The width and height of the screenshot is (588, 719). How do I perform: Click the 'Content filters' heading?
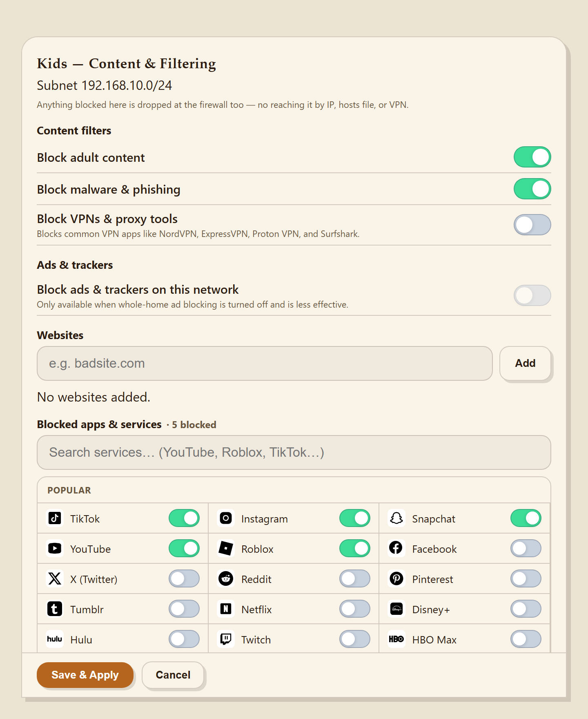[74, 131]
